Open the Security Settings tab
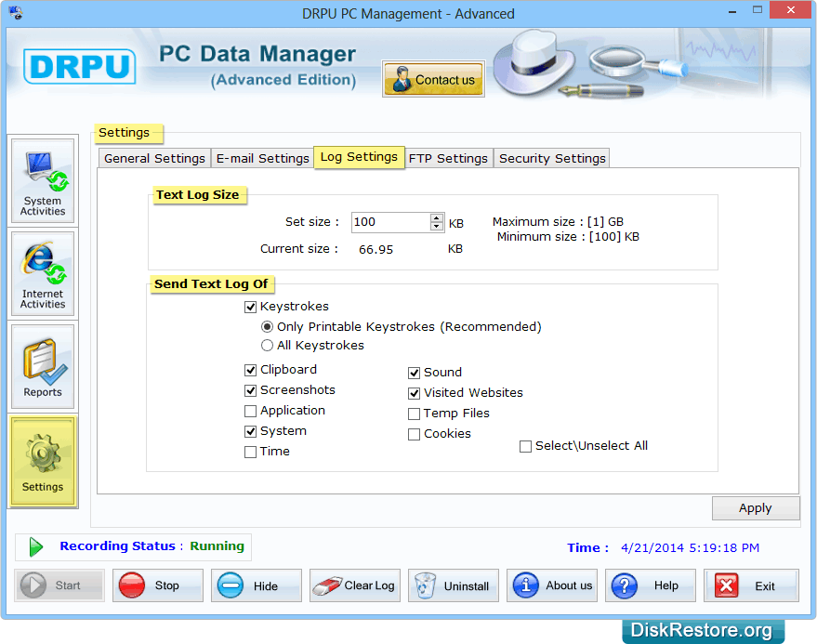 pos(552,158)
